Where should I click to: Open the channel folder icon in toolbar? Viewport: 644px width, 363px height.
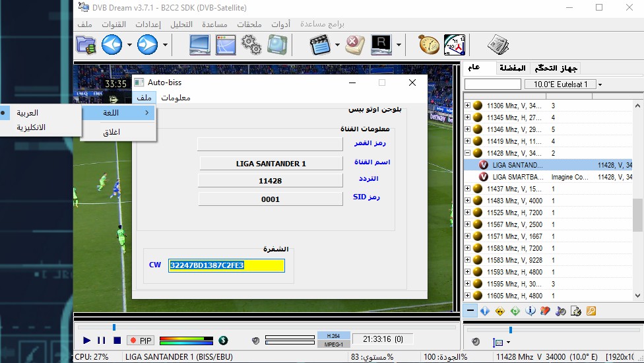[x=86, y=45]
